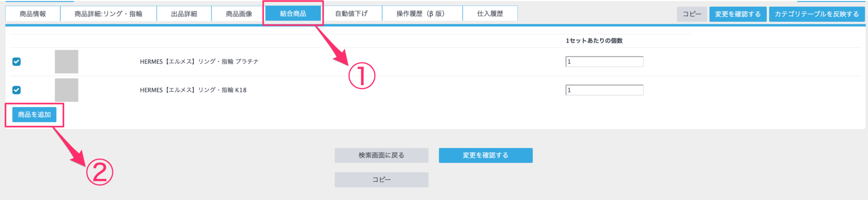Click the 商品を追加 button
The image size is (868, 211).
coord(34,115)
